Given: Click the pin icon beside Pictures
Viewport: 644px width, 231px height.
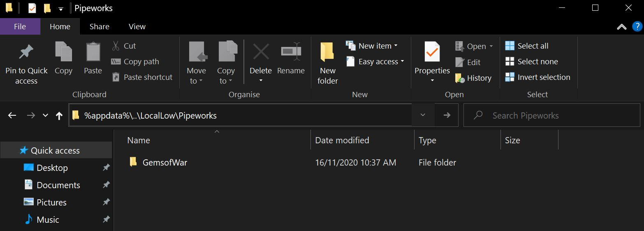Looking at the screenshot, I should pos(106,202).
